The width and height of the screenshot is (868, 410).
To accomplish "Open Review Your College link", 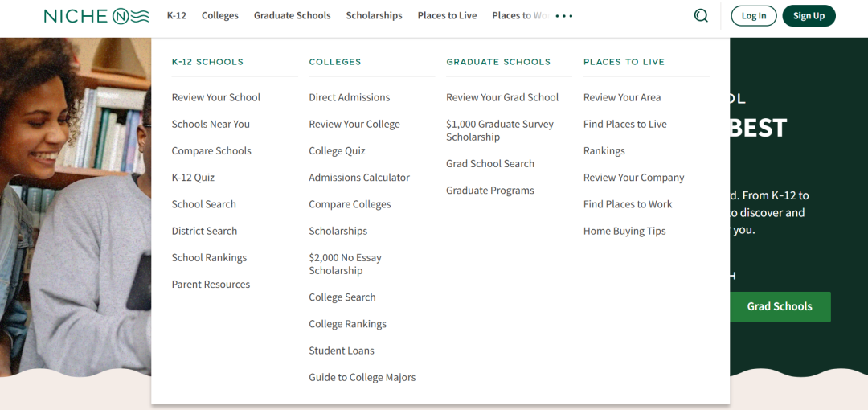I will (x=354, y=124).
